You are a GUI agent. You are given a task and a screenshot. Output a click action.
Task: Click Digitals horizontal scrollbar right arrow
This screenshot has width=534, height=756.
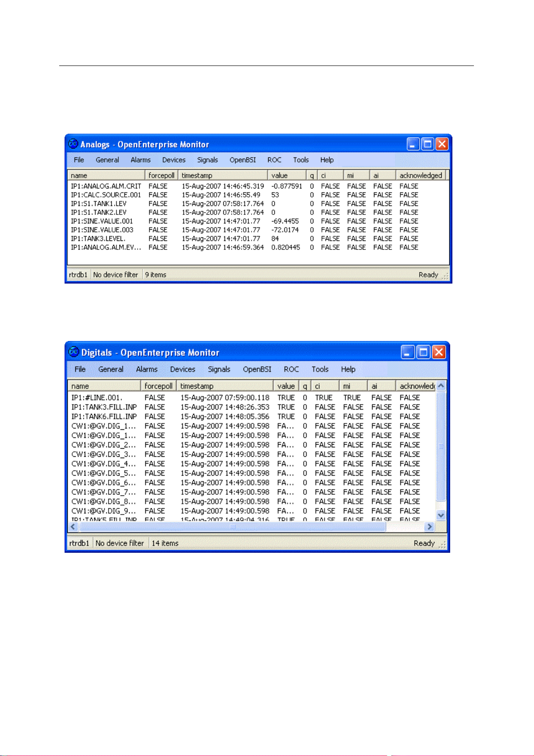[430, 527]
